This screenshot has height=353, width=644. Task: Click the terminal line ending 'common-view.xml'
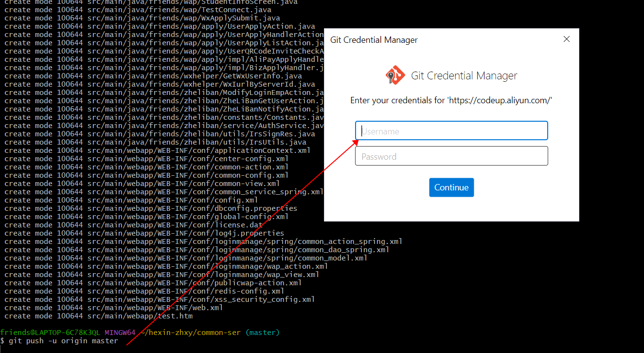[x=143, y=184]
